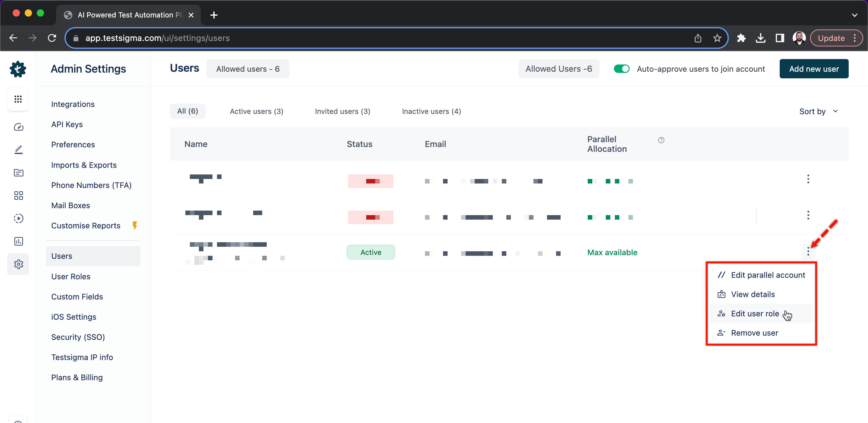Image resolution: width=868 pixels, height=423 pixels.
Task: Select View details from the menu
Action: [x=761, y=294]
